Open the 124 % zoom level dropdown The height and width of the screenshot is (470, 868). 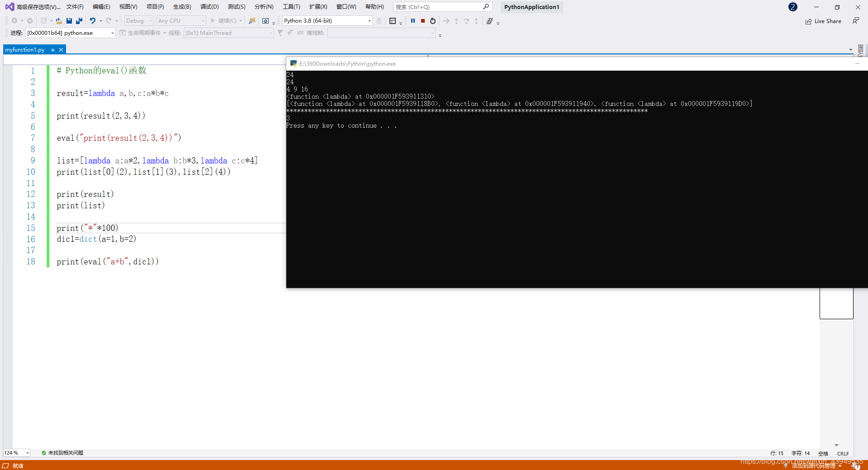[x=17, y=453]
